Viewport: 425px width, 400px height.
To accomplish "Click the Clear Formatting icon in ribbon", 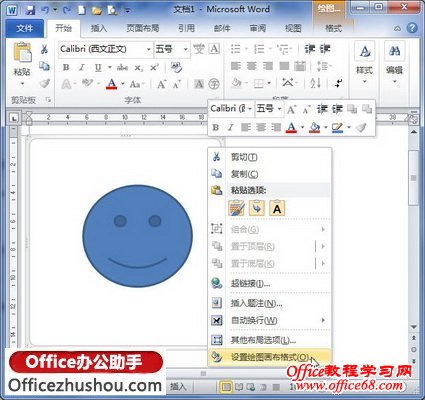I will [x=176, y=67].
